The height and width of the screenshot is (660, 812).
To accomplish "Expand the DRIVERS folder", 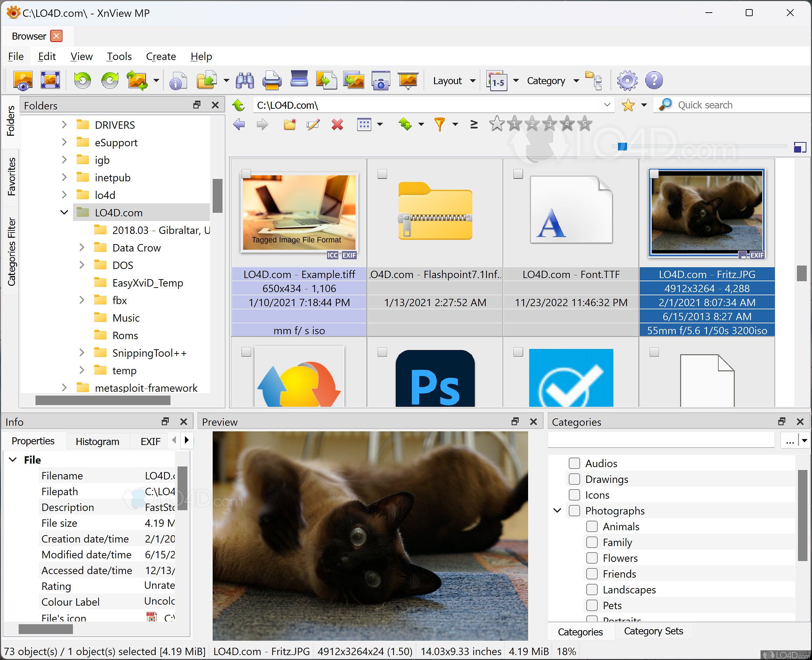I will pos(64,125).
